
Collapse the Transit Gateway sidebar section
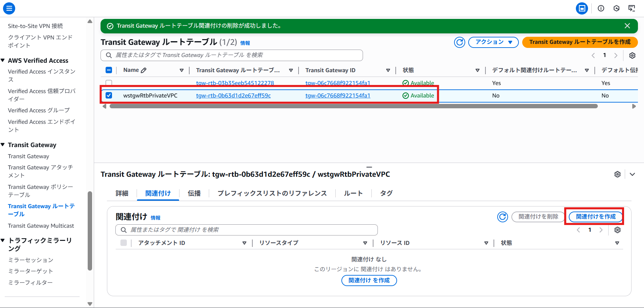3,145
